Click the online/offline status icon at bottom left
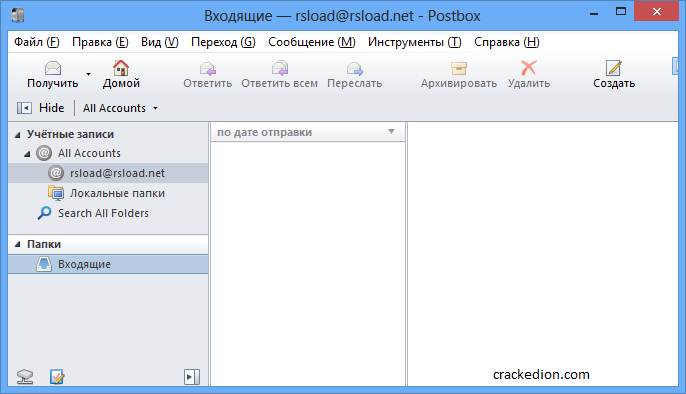 point(24,377)
